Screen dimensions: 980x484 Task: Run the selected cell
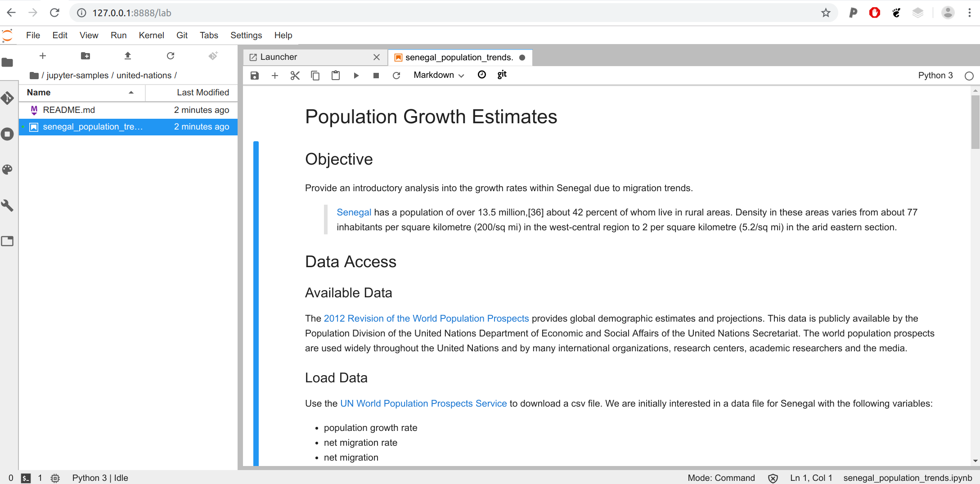tap(356, 76)
